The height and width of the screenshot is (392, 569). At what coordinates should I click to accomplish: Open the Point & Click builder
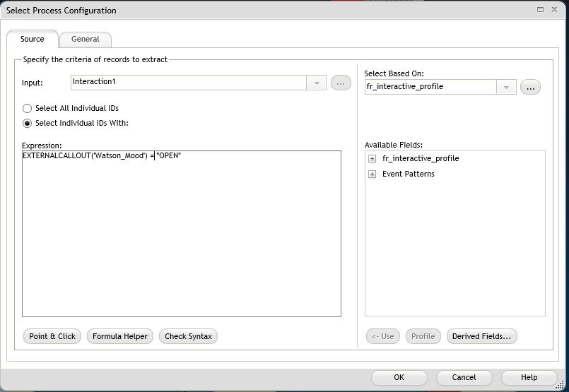(x=52, y=336)
